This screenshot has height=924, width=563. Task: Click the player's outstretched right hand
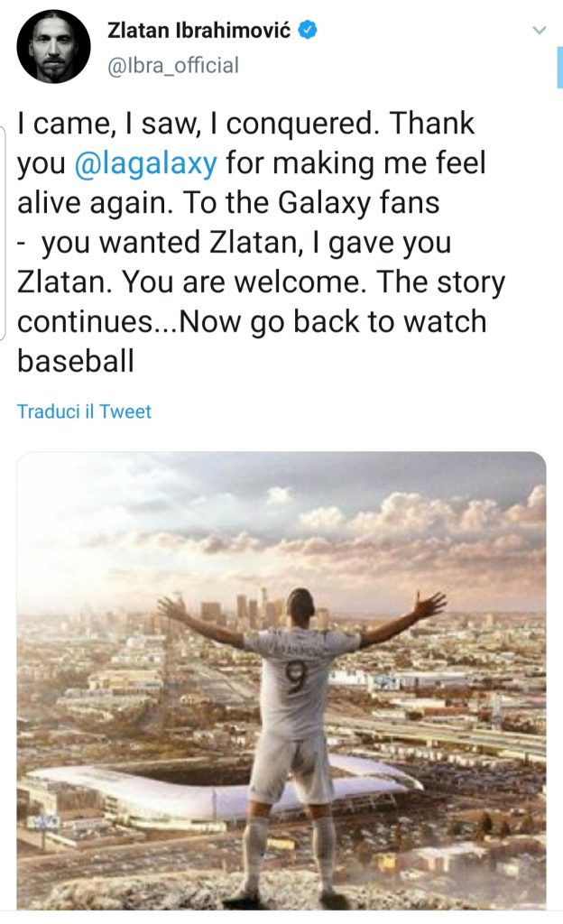tap(429, 605)
